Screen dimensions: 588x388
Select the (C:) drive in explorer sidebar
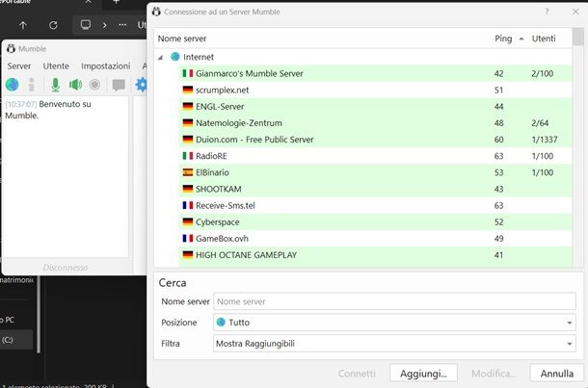pyautogui.click(x=16, y=340)
